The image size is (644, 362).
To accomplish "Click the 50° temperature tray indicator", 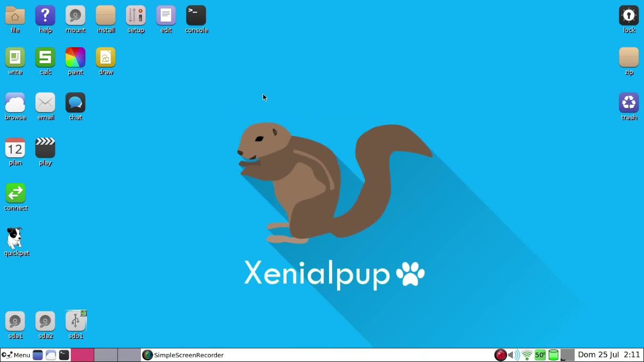I will (x=540, y=355).
